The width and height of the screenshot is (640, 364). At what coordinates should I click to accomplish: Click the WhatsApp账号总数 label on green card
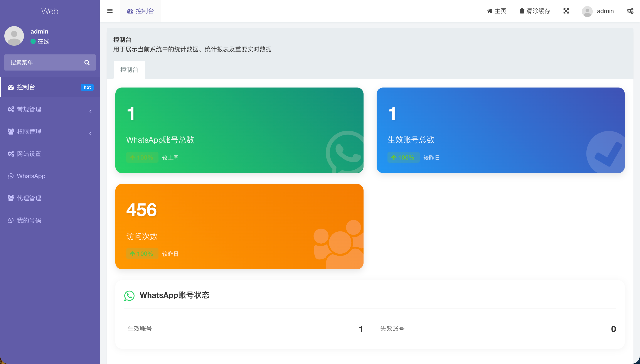[x=160, y=140]
